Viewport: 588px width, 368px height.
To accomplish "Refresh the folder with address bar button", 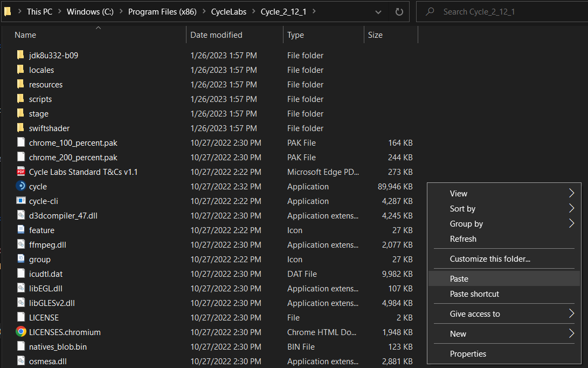I will (x=399, y=12).
